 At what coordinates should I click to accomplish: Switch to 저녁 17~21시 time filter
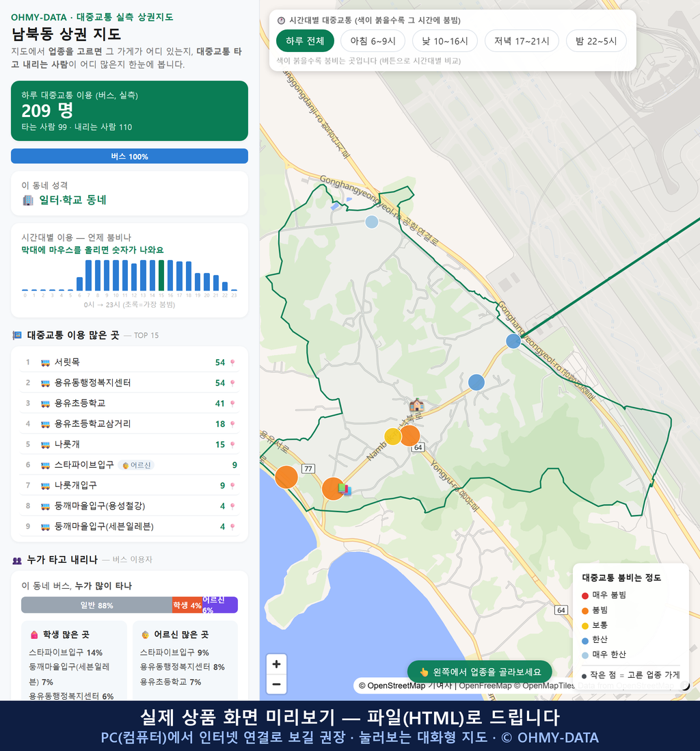coord(522,41)
